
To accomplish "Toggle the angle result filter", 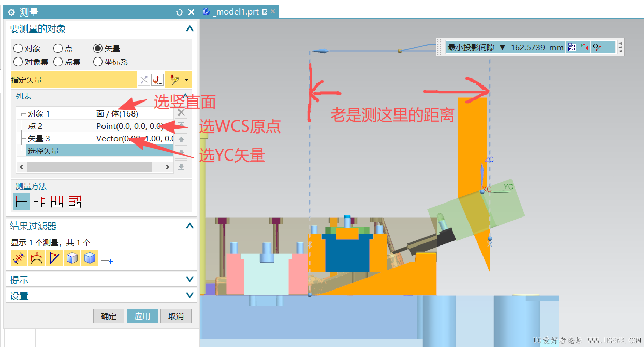I will [x=54, y=257].
